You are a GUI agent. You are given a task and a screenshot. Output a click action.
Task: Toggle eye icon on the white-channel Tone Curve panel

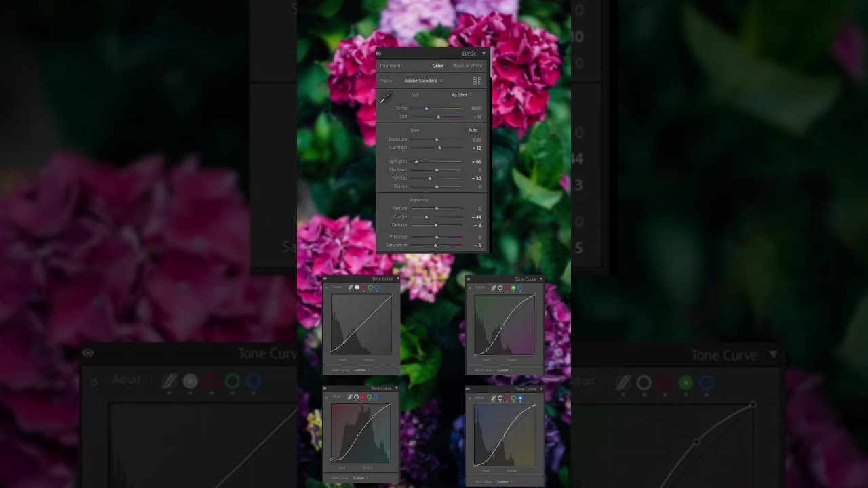(x=325, y=279)
